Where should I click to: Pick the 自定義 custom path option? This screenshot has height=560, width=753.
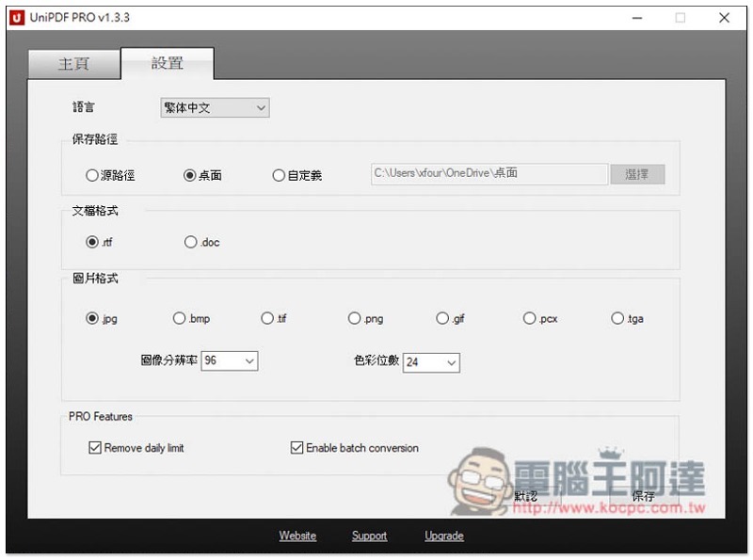pyautogui.click(x=296, y=175)
